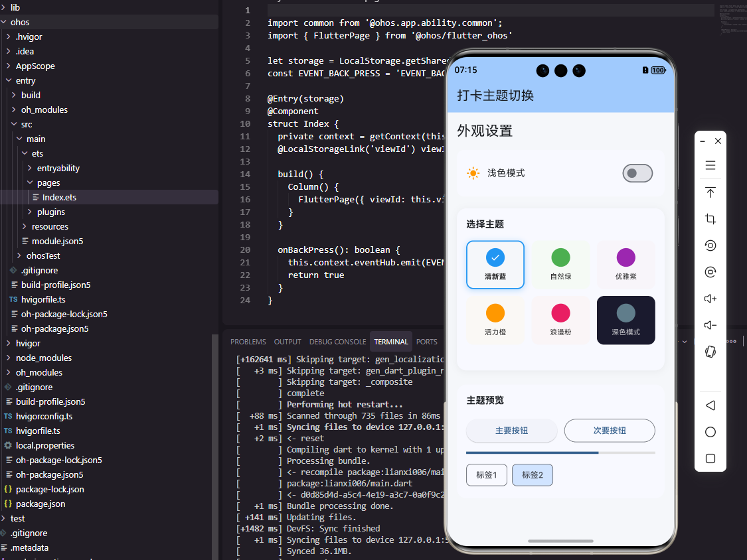Viewport: 747px width, 560px height.
Task: Close the emulator toolbar panel
Action: point(718,141)
